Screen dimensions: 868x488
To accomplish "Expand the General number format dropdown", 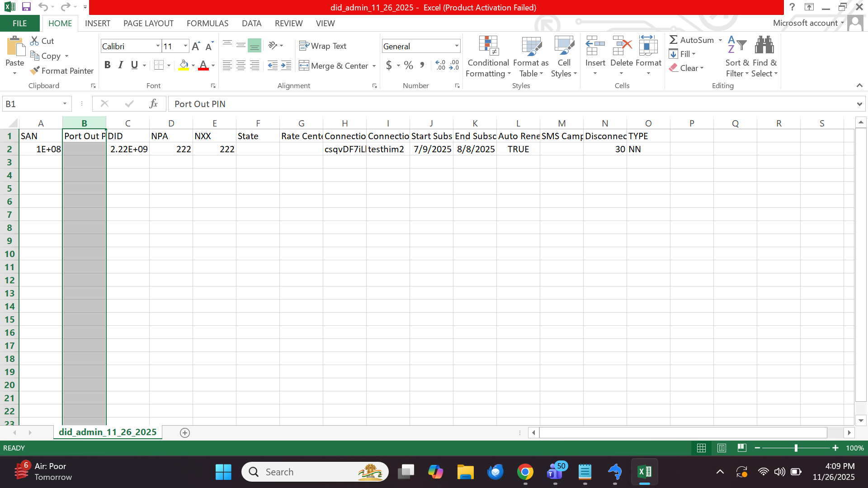I will (x=457, y=46).
